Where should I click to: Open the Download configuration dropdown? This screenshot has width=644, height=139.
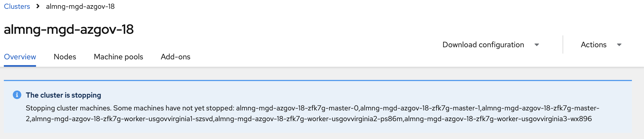[483, 45]
